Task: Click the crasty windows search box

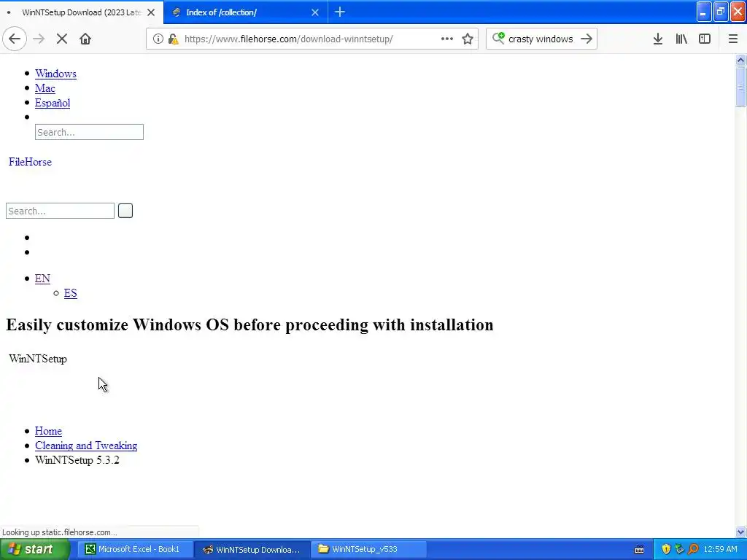Action: coord(541,39)
